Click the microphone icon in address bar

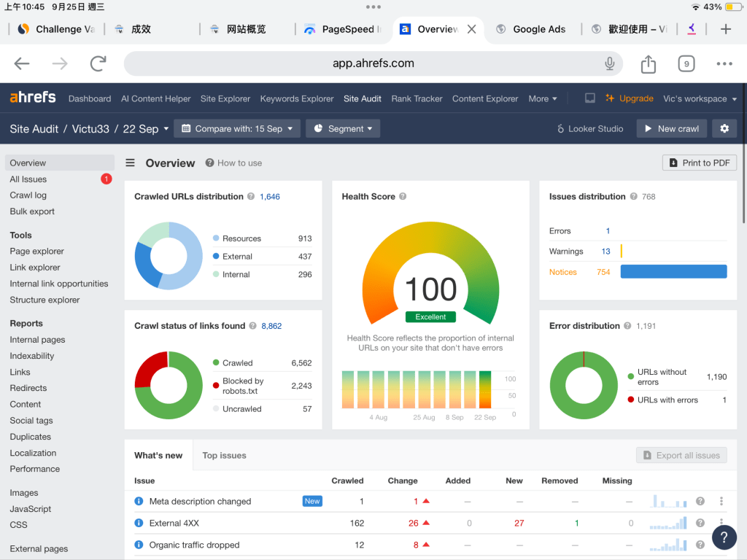click(x=610, y=64)
